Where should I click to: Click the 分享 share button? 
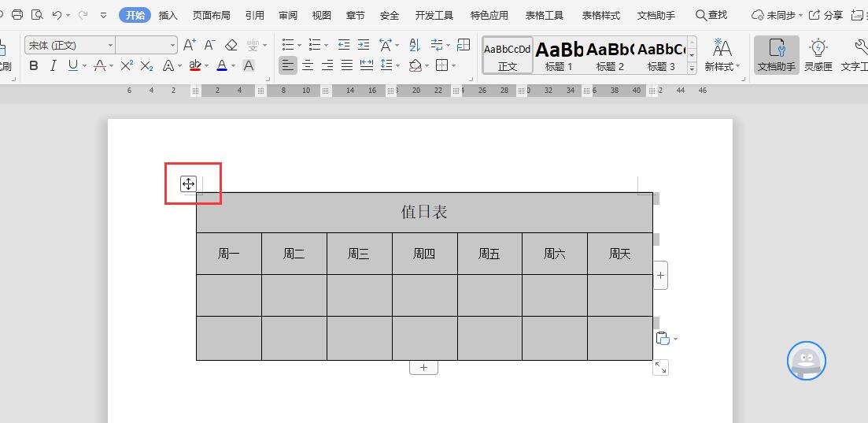826,15
